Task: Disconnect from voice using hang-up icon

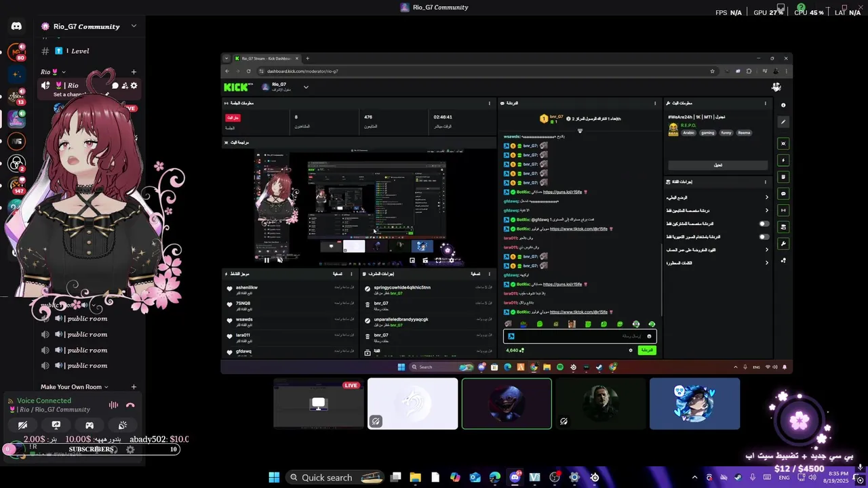Action: 130,405
